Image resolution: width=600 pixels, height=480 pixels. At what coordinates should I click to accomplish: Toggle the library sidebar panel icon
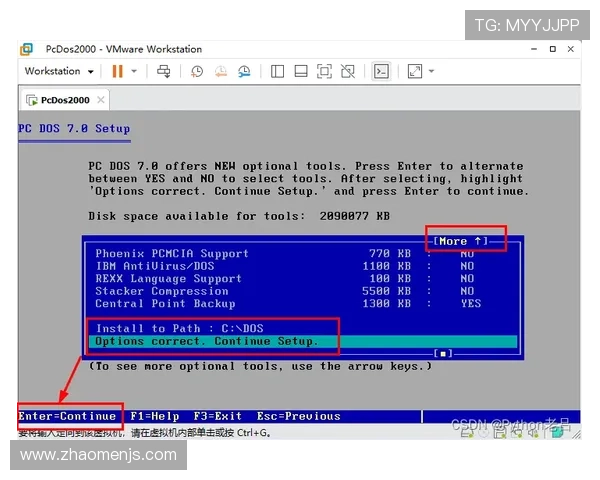[x=277, y=71]
